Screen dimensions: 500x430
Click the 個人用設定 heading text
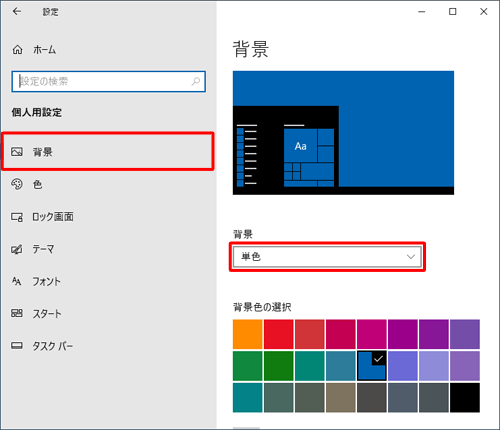[37, 112]
